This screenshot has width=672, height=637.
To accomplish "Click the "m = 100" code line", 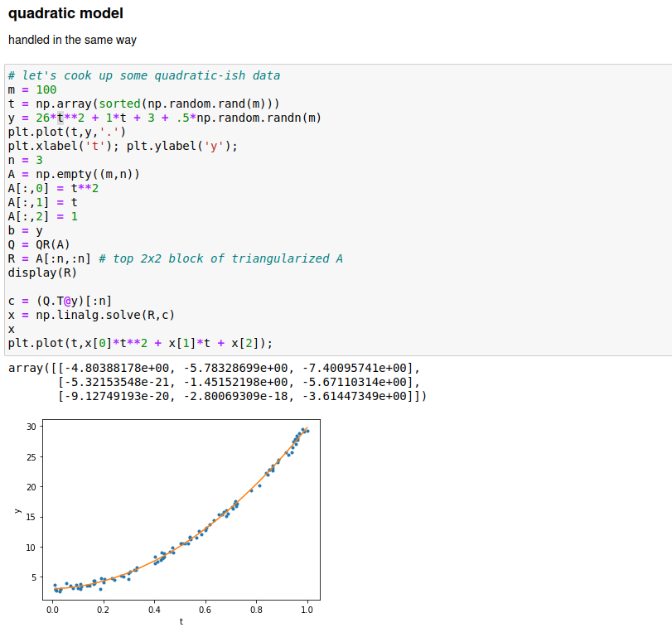I will tap(32, 89).
